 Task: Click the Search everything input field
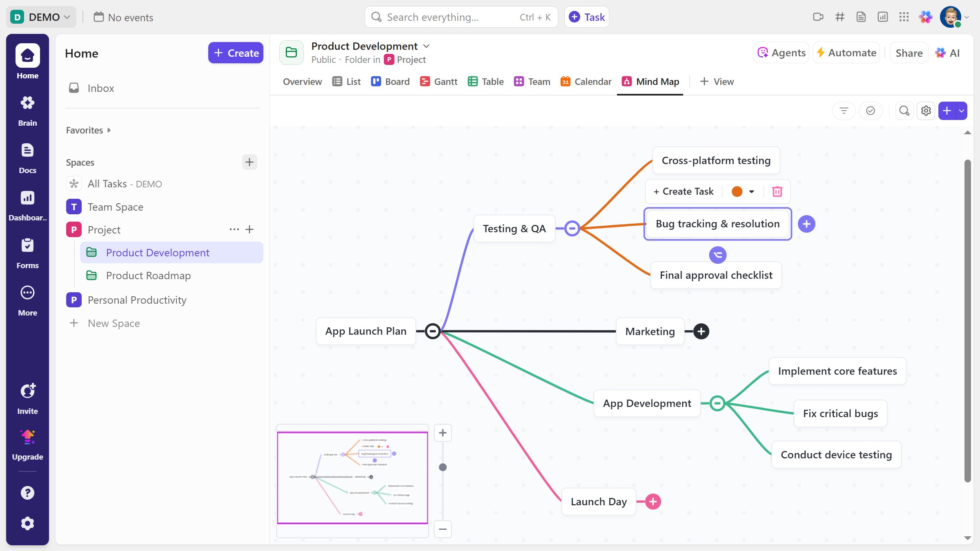pos(449,17)
